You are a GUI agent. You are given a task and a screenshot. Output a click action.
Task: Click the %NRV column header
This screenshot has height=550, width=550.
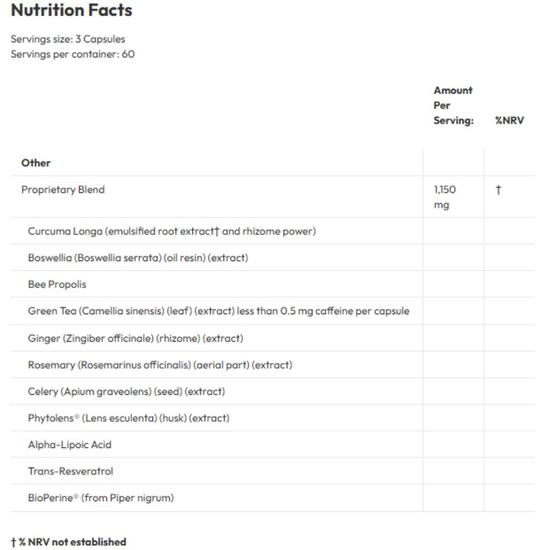pos(509,120)
